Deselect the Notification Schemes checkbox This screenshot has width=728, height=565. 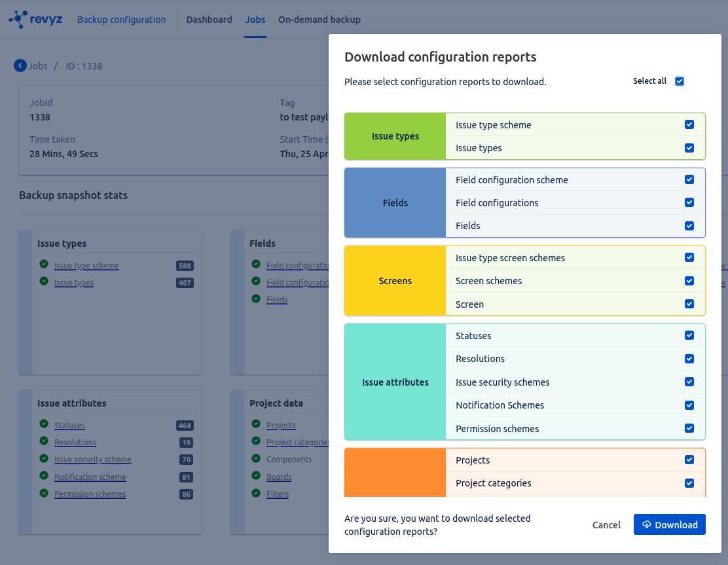coord(689,405)
